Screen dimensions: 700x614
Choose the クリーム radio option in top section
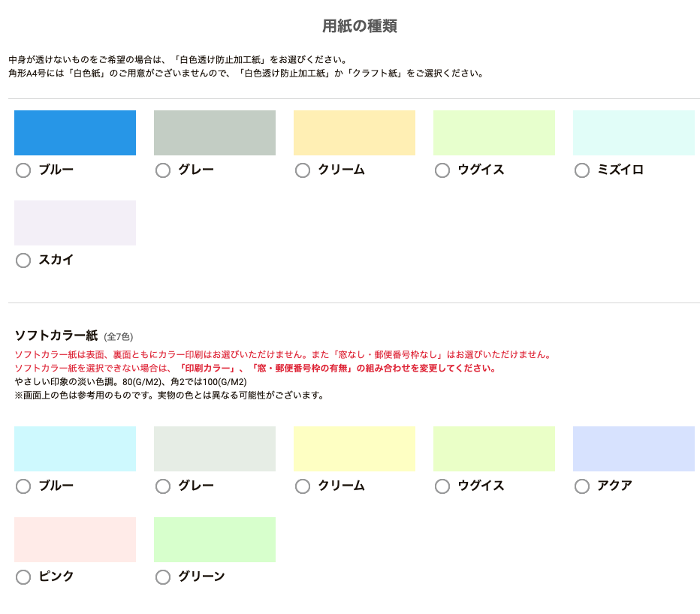(x=303, y=170)
